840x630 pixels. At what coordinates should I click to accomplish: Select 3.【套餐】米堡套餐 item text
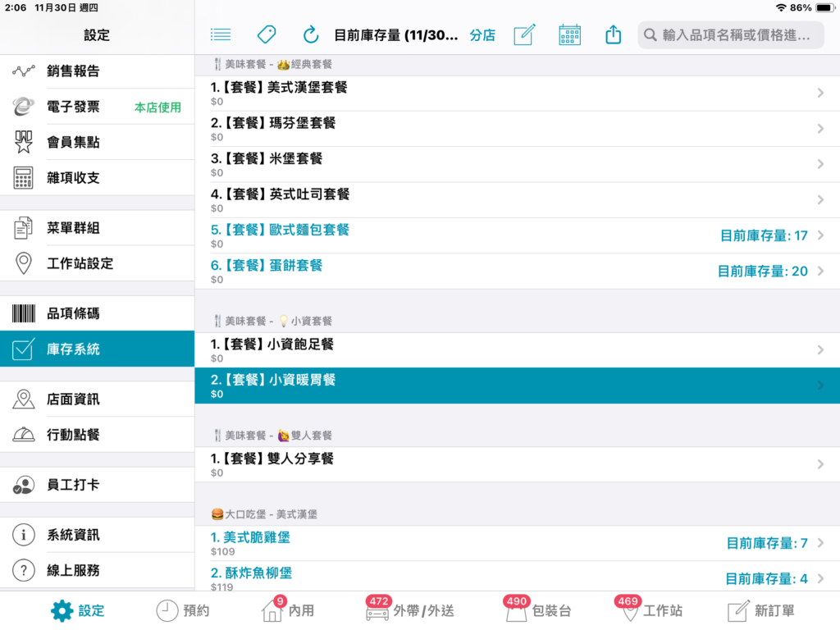point(267,158)
